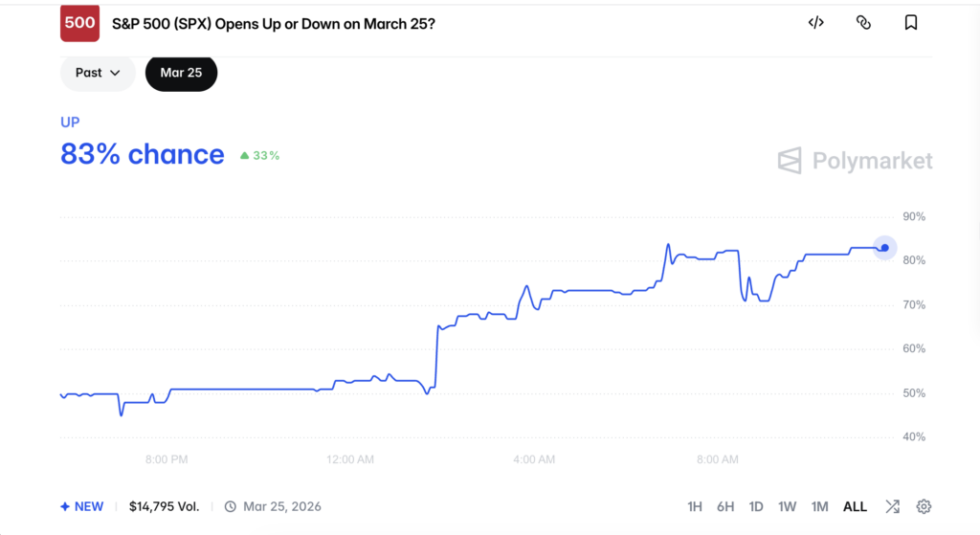The width and height of the screenshot is (980, 535).
Task: Click the blue endpoint dot on chart
Action: (885, 248)
